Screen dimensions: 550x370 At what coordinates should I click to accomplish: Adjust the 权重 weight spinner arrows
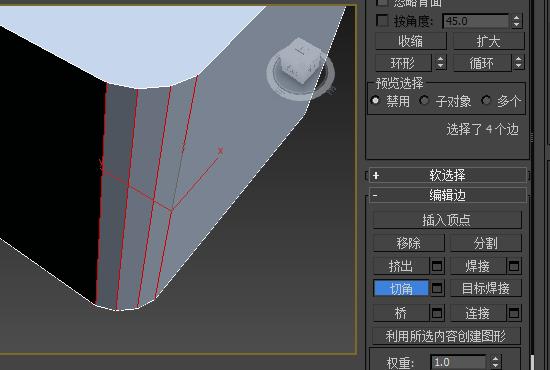point(495,362)
